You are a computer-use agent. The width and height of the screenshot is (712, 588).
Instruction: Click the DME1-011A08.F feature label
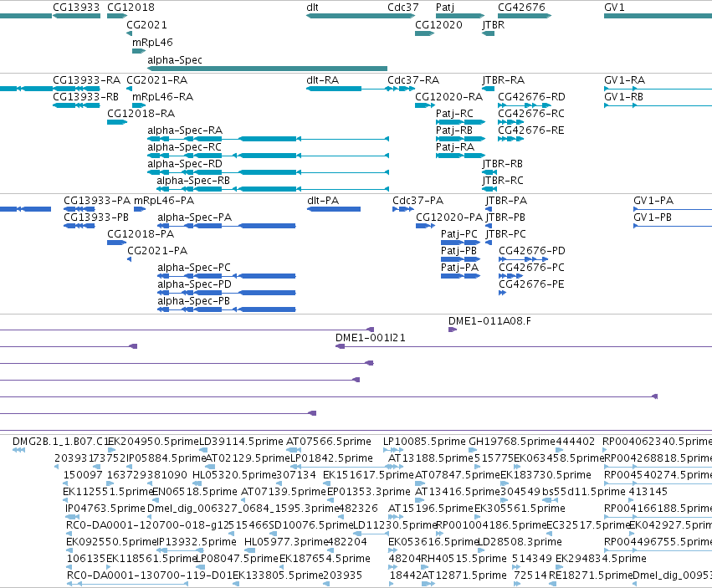point(489,321)
